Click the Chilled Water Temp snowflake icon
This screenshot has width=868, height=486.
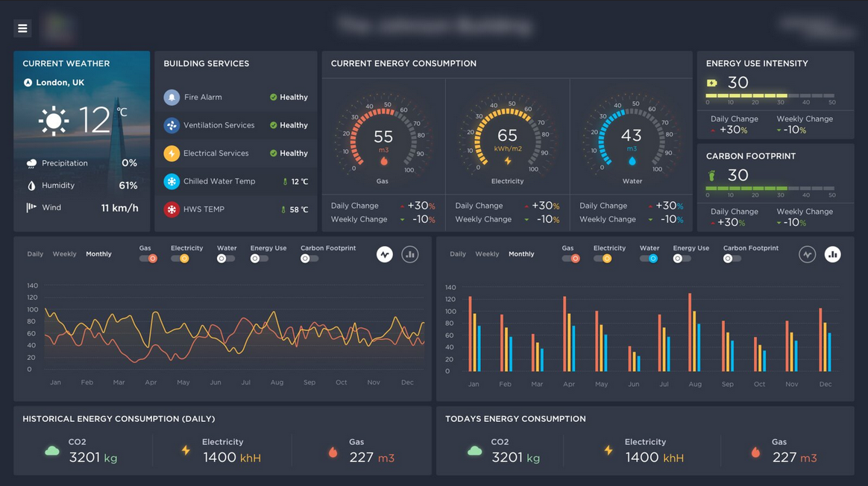click(172, 182)
